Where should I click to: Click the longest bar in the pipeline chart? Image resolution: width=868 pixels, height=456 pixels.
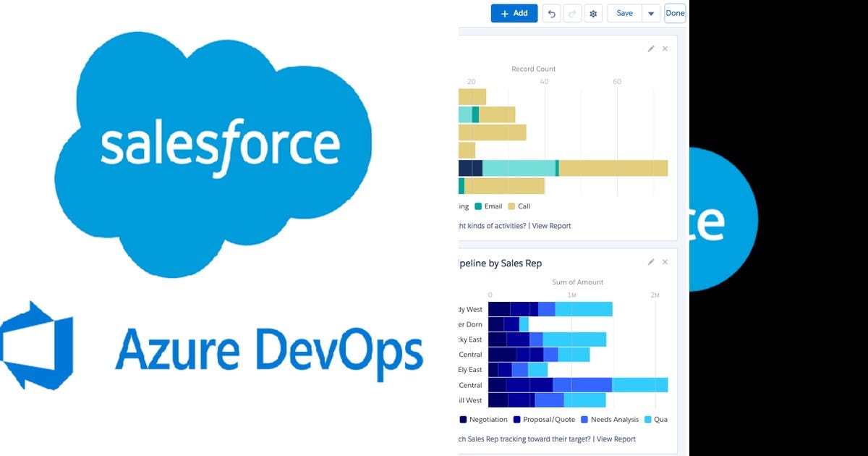coord(579,385)
